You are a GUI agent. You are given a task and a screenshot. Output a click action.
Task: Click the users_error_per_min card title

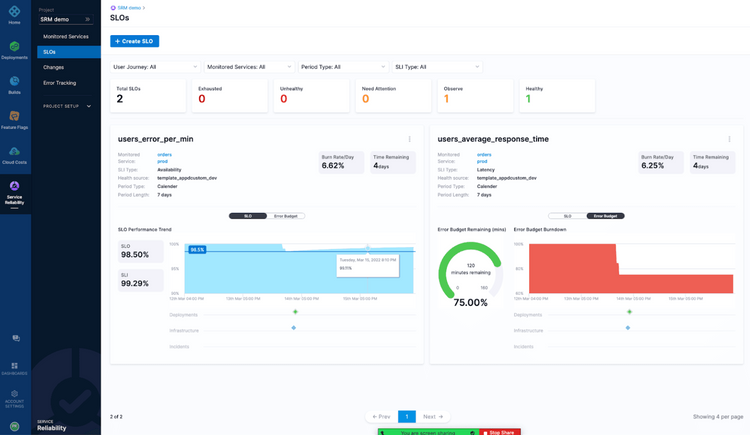[x=155, y=139]
